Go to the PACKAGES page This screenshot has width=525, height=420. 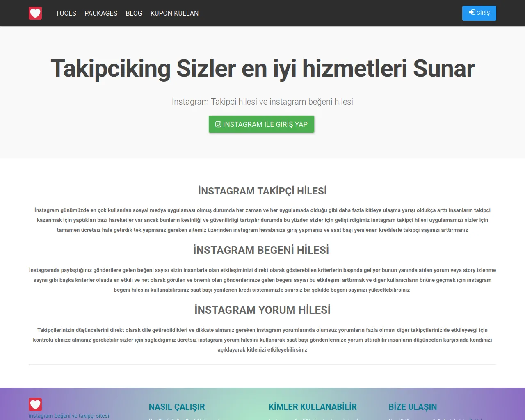[101, 13]
